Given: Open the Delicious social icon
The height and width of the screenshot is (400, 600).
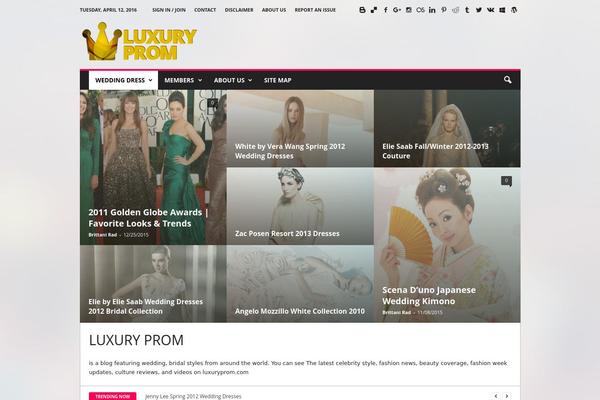Looking at the screenshot, I should click(374, 10).
